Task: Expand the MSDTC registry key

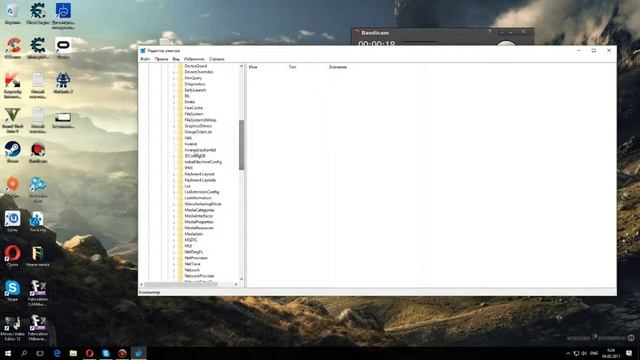Action: click(x=174, y=240)
